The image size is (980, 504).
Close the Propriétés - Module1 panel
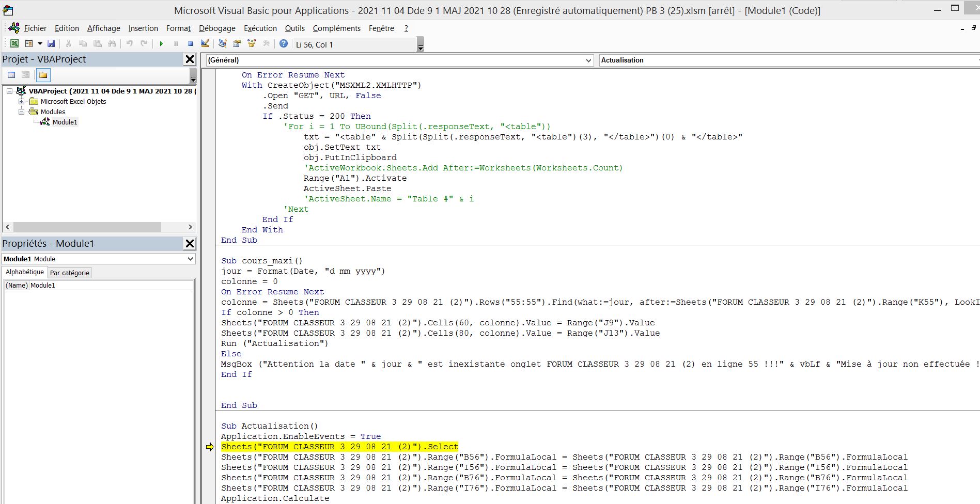(190, 244)
